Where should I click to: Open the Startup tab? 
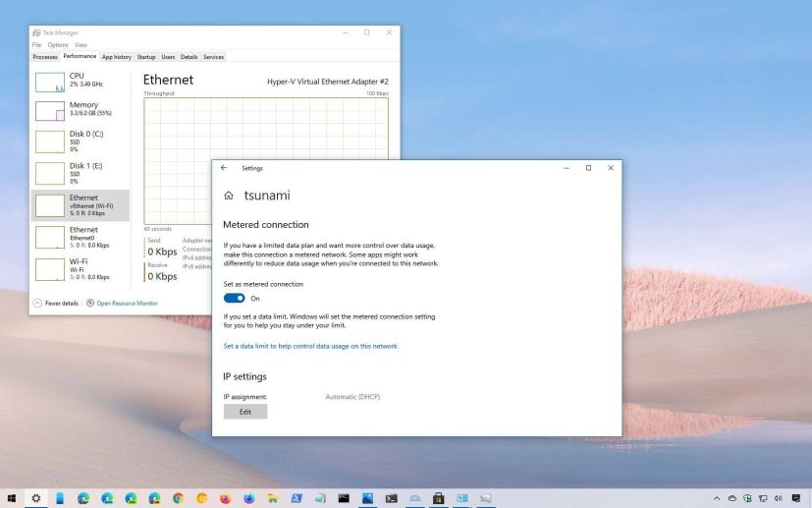146,57
